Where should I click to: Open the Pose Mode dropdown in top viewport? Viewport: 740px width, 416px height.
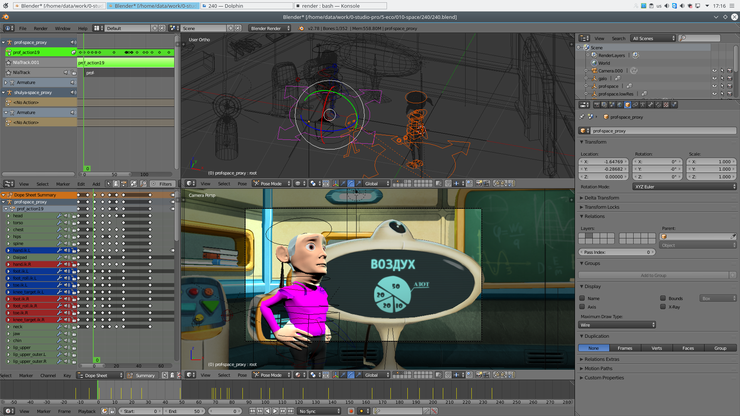272,183
